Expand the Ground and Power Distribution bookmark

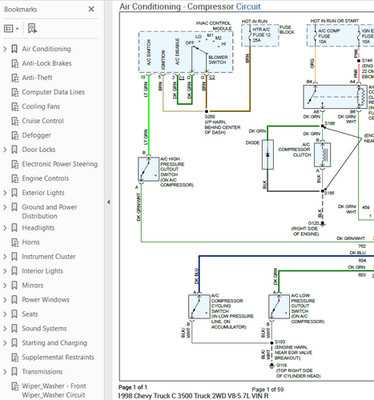pos(5,207)
